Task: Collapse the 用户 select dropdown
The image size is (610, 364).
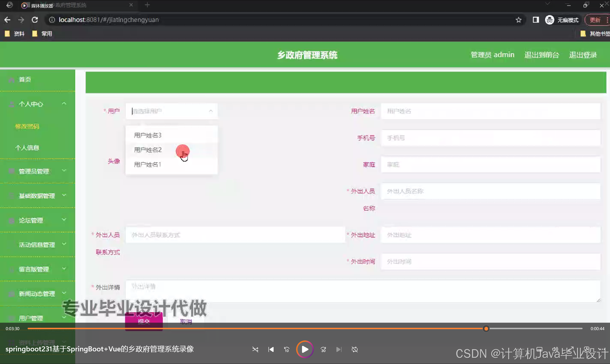Action: click(210, 111)
